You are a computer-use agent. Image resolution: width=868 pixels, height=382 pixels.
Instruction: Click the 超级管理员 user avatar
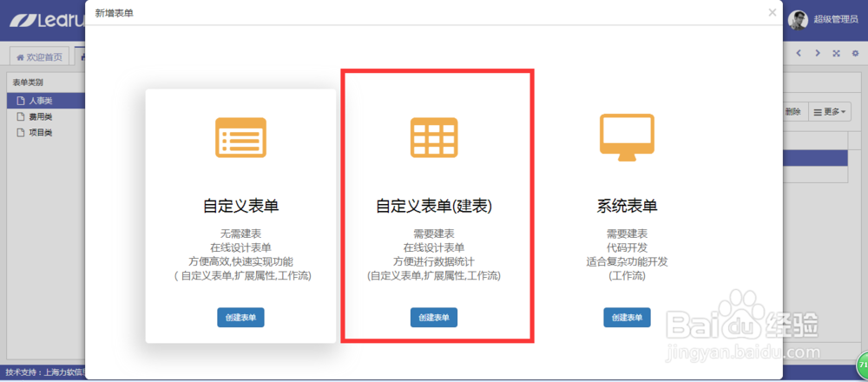[798, 20]
